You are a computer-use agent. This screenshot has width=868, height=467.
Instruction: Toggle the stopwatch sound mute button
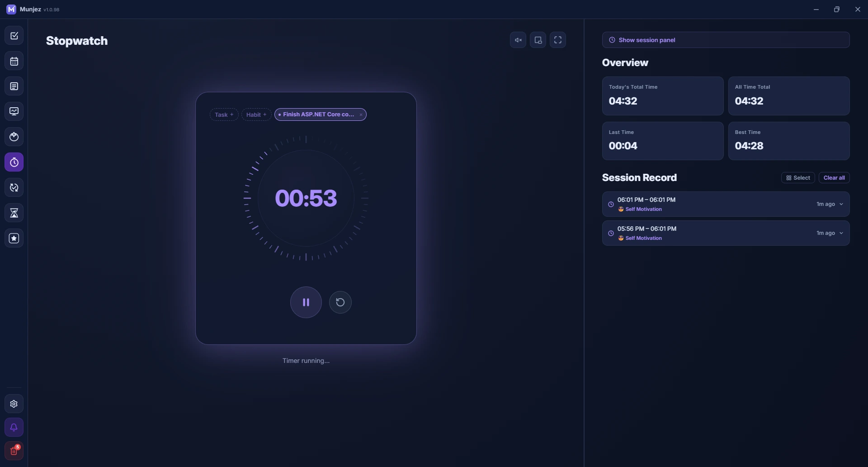pos(518,40)
